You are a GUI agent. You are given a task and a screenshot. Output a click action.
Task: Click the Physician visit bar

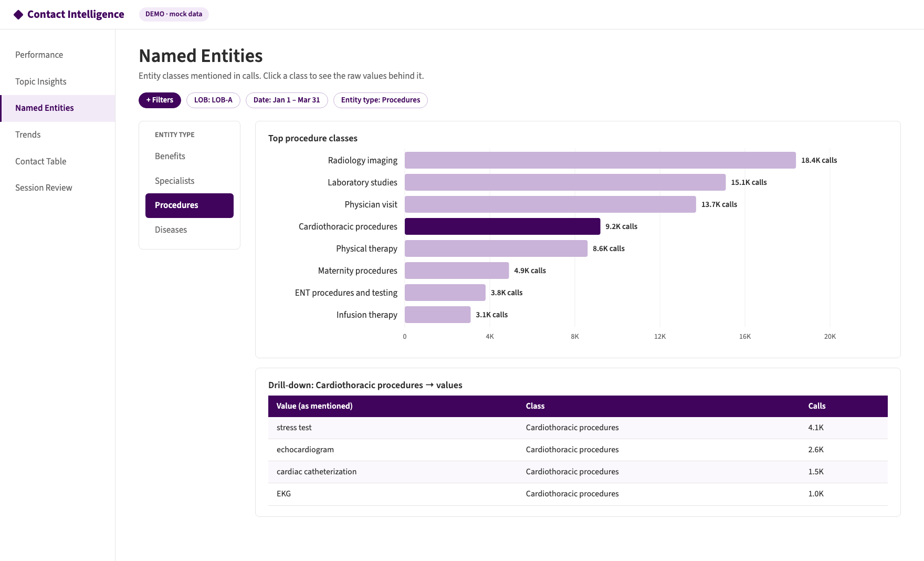(x=550, y=204)
